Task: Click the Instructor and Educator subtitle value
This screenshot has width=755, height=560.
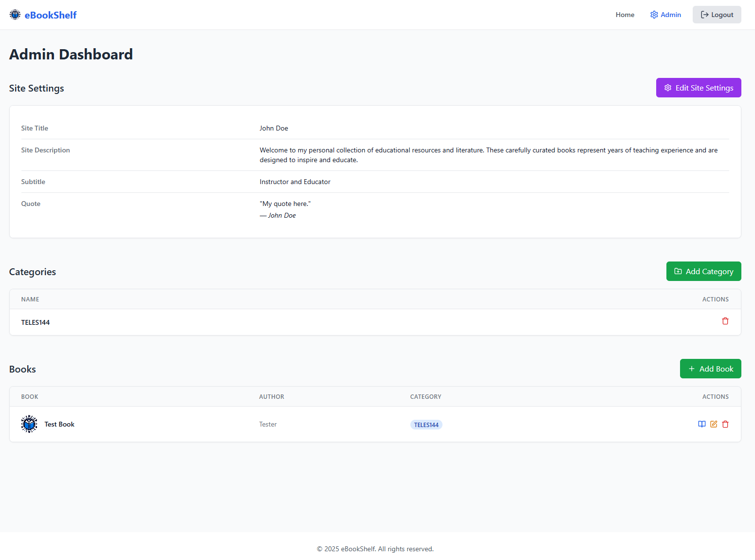Action: coord(295,182)
